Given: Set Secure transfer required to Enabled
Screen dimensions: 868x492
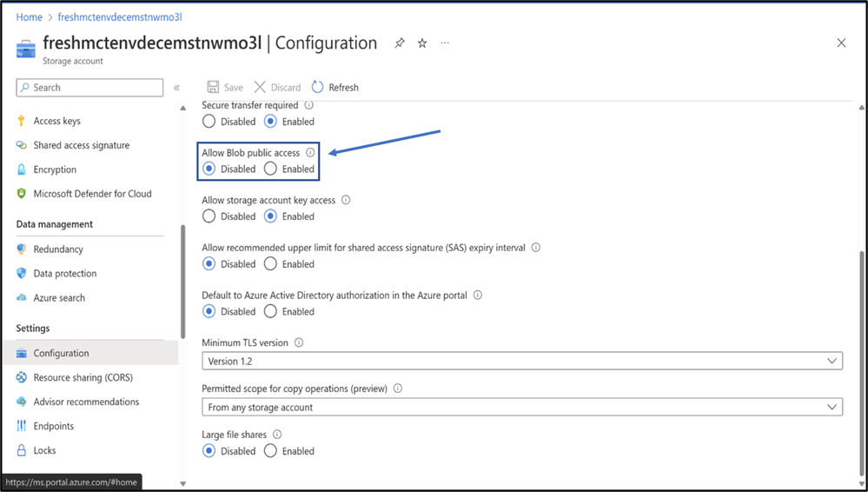Looking at the screenshot, I should pyautogui.click(x=270, y=122).
